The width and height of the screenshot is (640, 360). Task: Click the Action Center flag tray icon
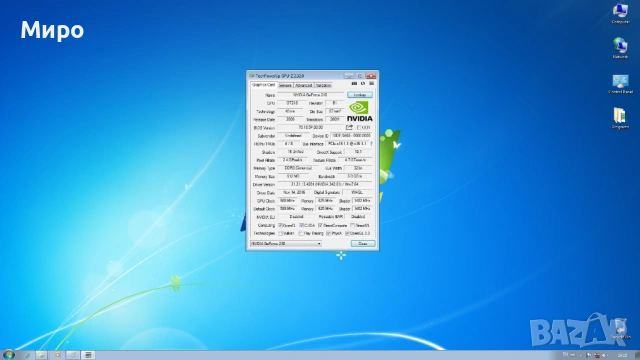click(x=588, y=355)
